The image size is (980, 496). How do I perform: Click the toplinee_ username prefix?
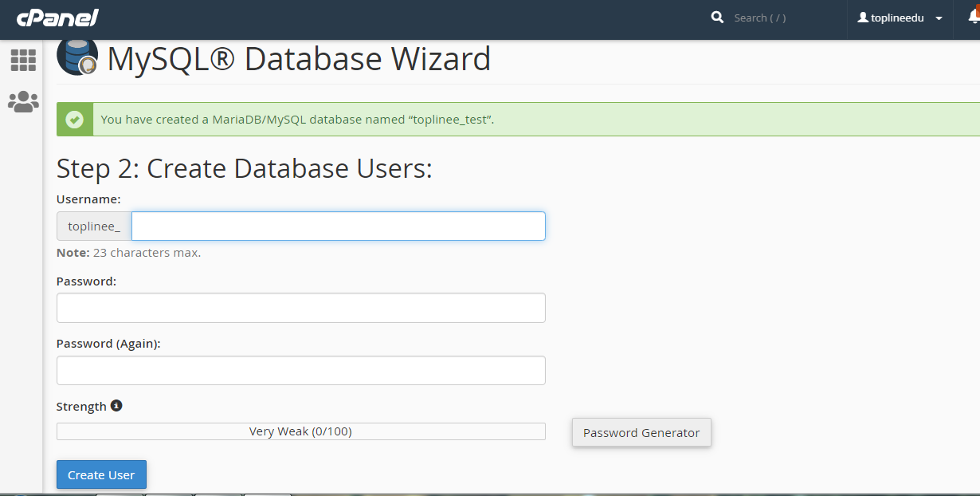(94, 226)
